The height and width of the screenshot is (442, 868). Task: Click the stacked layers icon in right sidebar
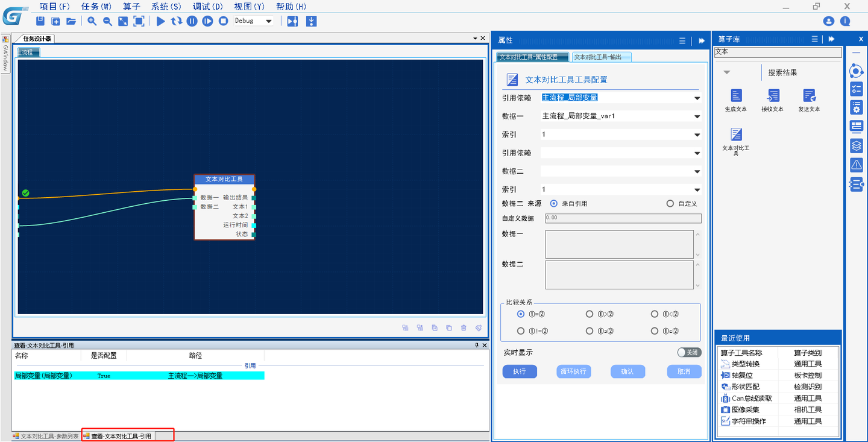pyautogui.click(x=856, y=145)
